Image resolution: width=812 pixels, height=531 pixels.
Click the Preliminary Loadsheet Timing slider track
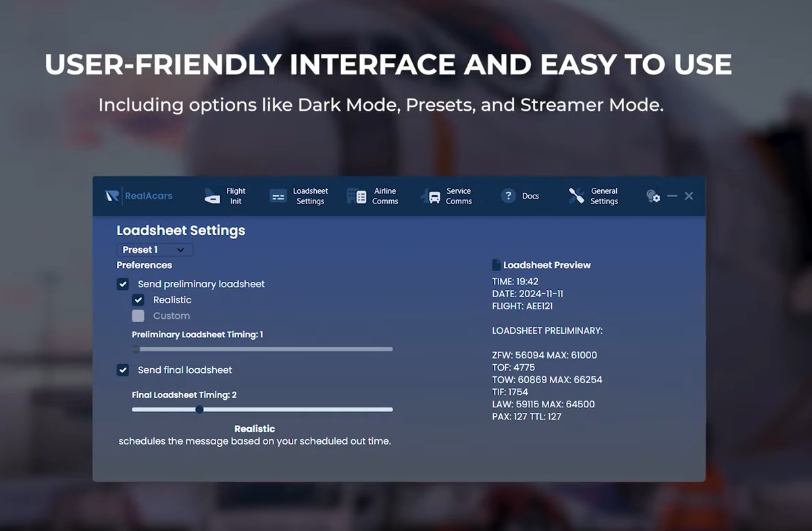tap(262, 349)
